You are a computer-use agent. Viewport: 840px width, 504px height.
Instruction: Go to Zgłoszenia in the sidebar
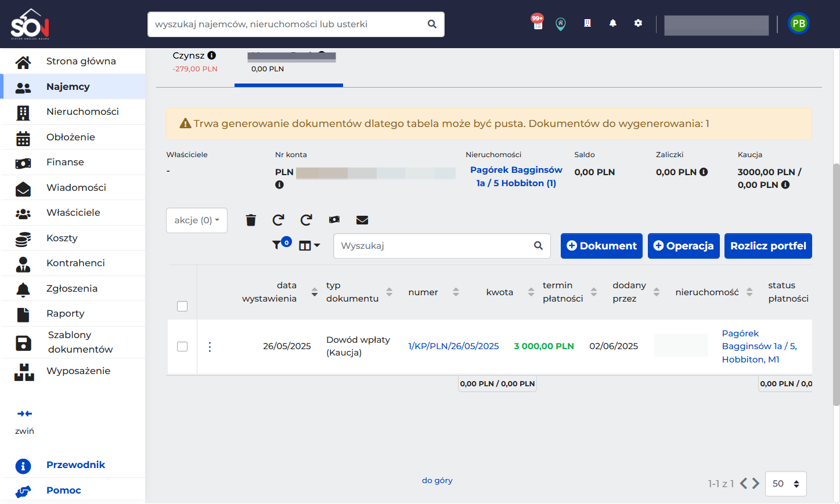tap(73, 289)
